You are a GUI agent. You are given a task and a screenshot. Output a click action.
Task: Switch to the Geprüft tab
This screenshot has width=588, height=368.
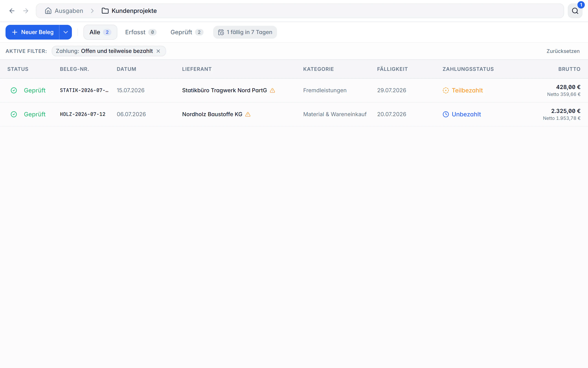tap(187, 32)
